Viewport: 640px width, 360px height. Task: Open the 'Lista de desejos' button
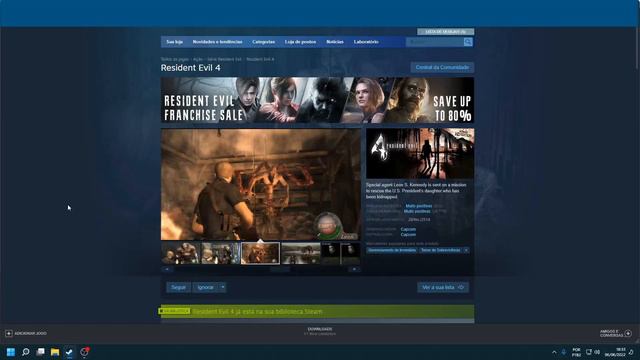click(445, 31)
